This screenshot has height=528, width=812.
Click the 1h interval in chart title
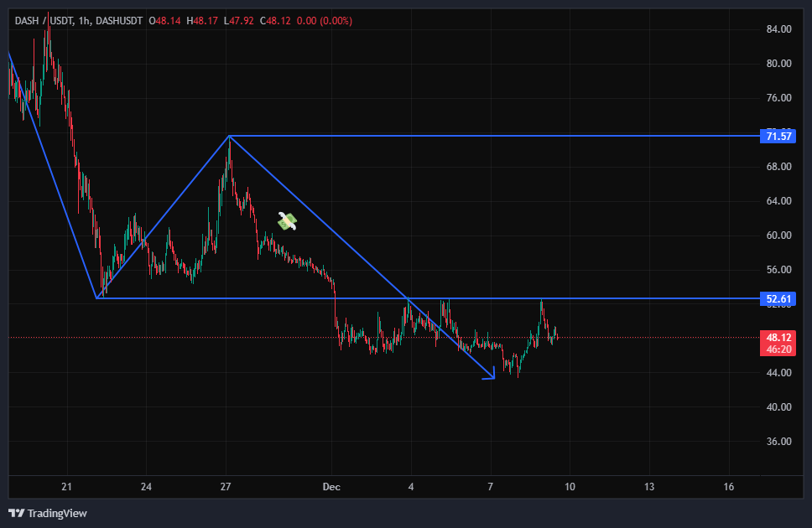(82, 19)
